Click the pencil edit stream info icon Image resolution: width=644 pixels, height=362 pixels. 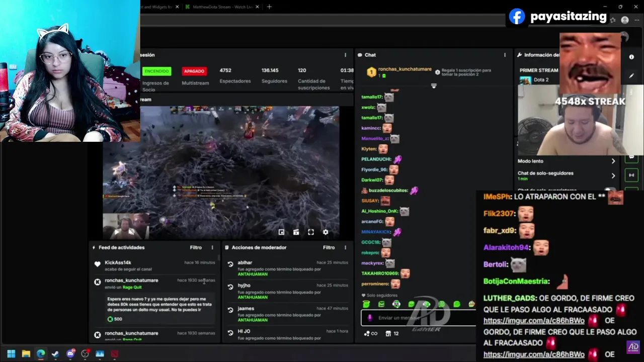631,76
